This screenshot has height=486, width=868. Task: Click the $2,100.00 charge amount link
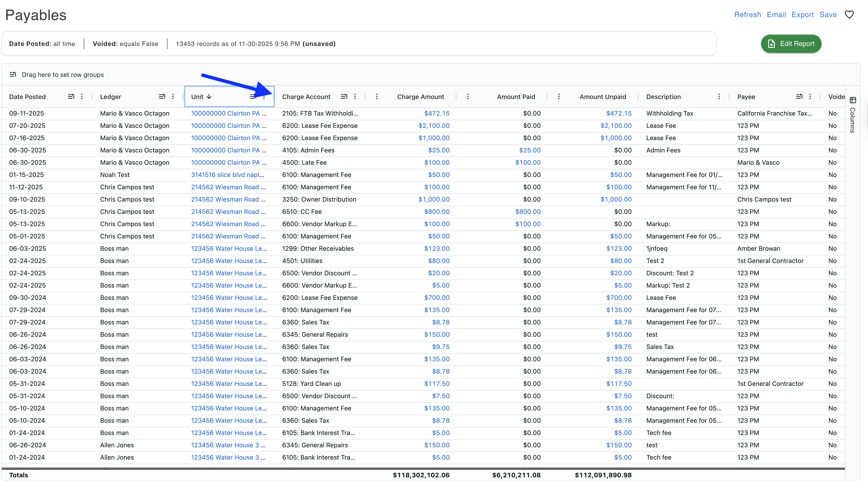pos(434,126)
